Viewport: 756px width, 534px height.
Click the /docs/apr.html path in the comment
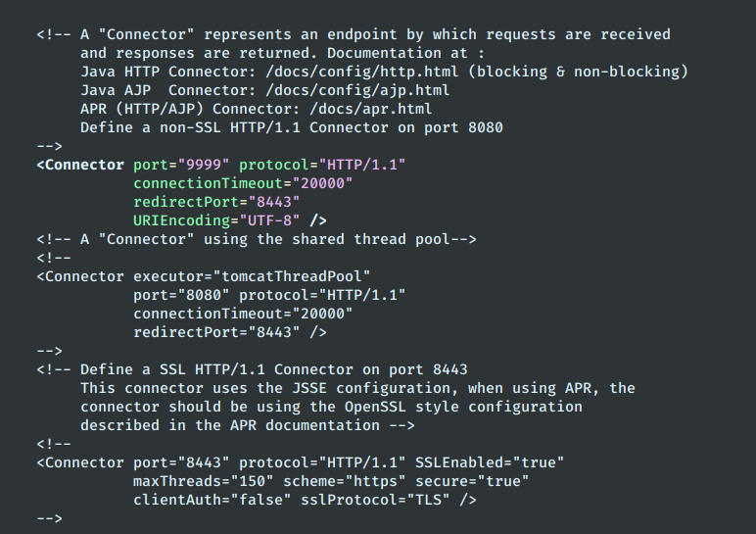[x=371, y=109]
